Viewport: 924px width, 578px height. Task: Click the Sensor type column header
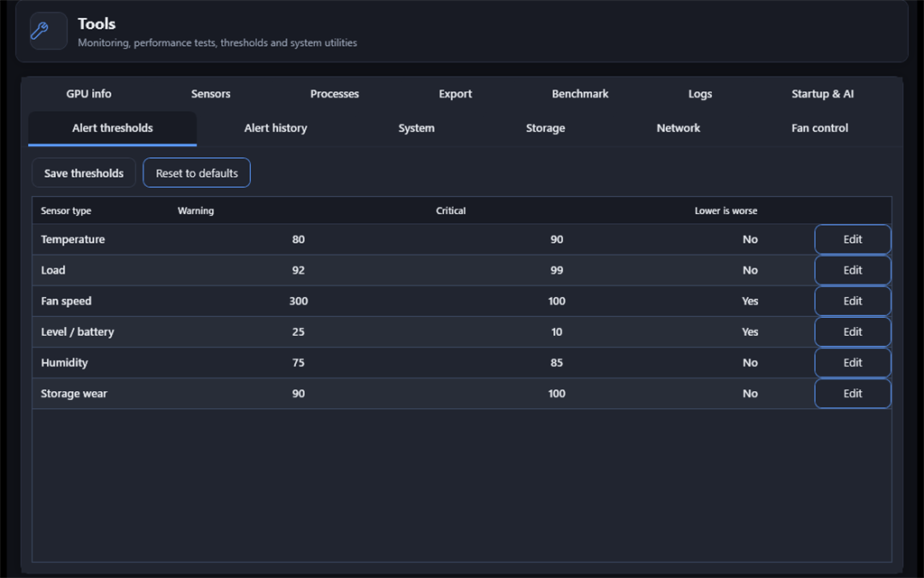click(x=66, y=210)
